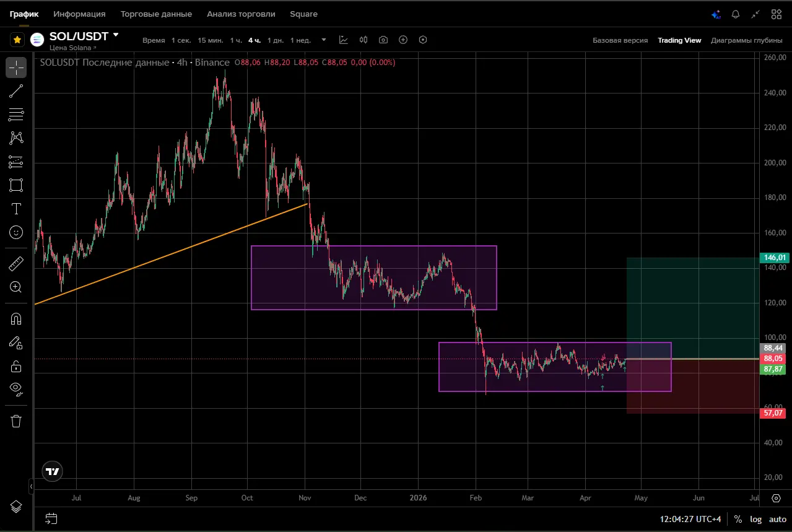Open the График tab
Image resolution: width=792 pixels, height=532 pixels.
(x=24, y=14)
